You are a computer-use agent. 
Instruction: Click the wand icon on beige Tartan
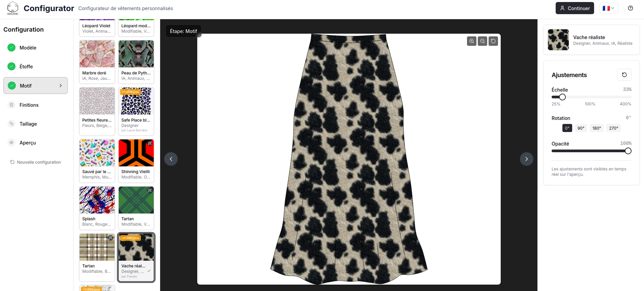[111, 238]
